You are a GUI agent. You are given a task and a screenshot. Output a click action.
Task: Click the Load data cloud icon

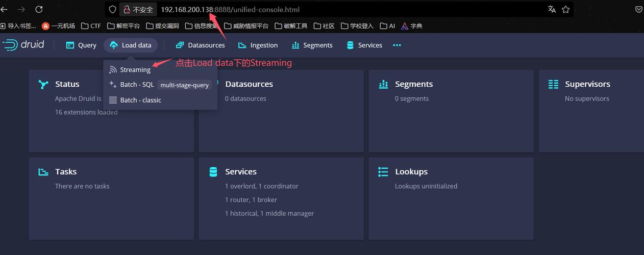click(x=113, y=45)
